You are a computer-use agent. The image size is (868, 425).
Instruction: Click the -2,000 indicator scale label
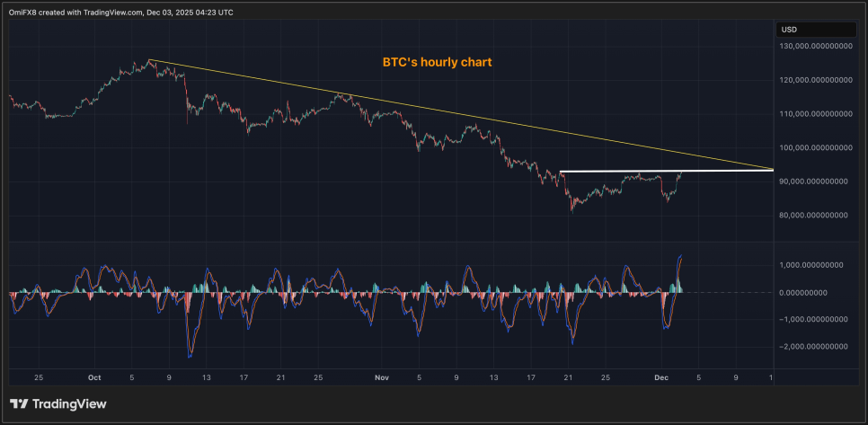coord(813,347)
